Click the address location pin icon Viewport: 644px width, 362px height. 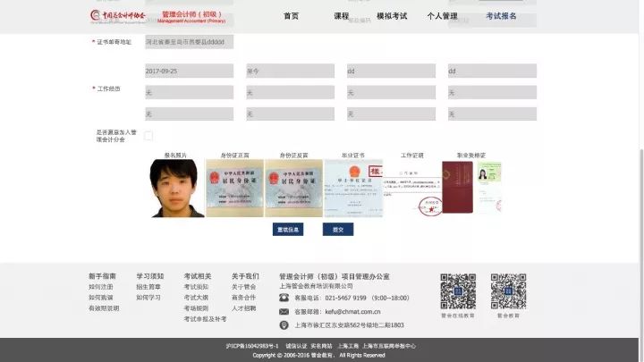point(284,325)
